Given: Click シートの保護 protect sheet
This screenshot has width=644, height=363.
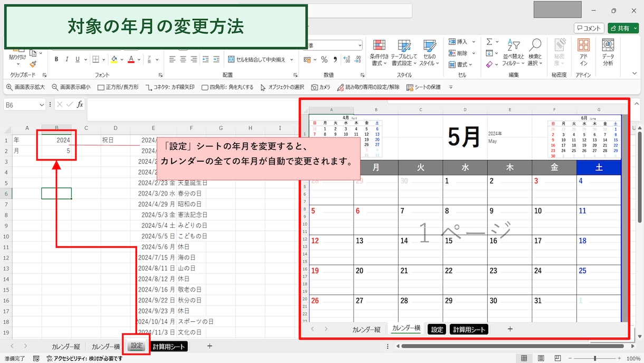Looking at the screenshot, I should coord(423,87).
